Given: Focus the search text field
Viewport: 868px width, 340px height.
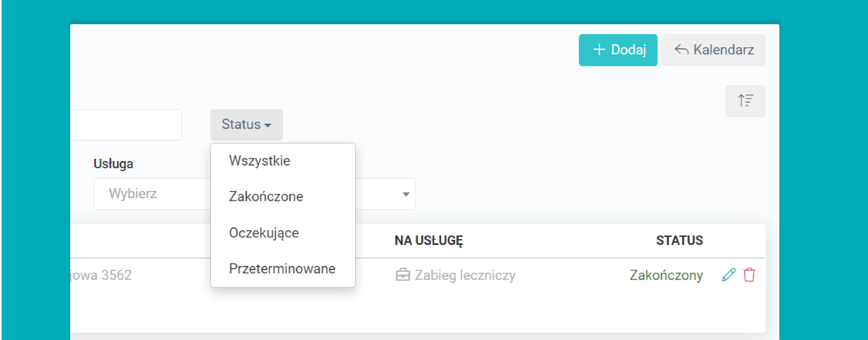Looking at the screenshot, I should tap(126, 125).
